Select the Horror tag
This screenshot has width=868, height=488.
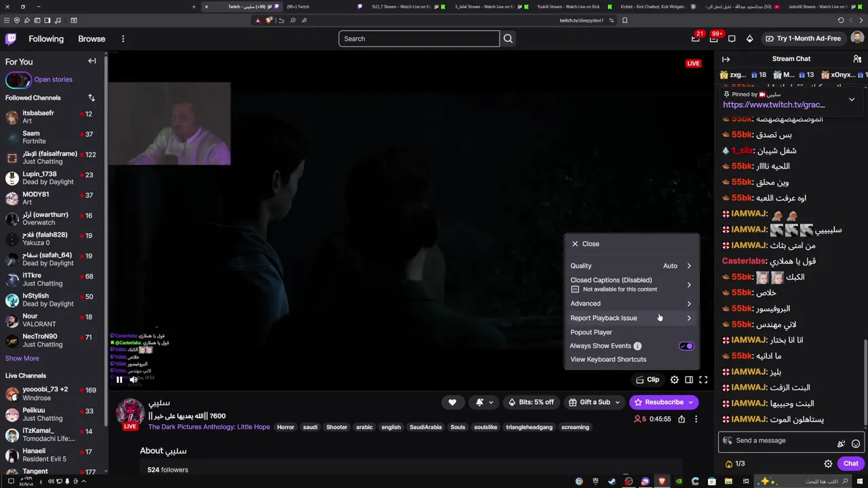(x=285, y=427)
